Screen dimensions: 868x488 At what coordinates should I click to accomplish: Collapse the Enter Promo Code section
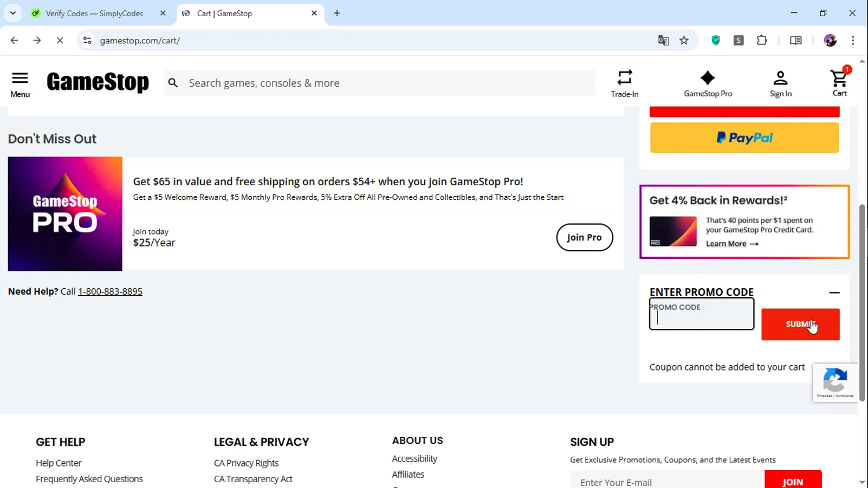coord(834,292)
